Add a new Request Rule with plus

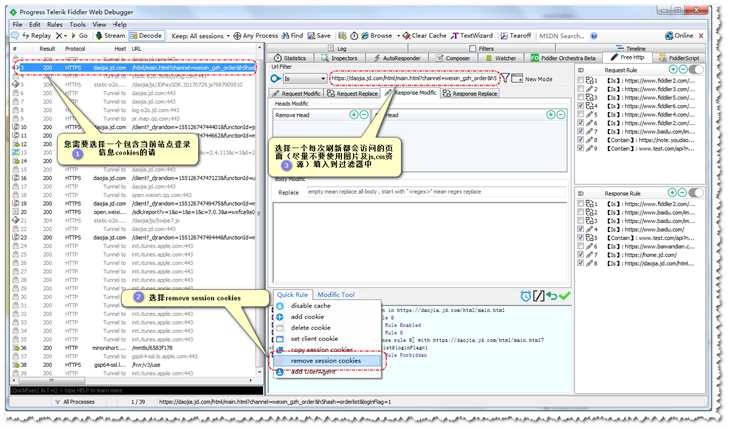pos(673,69)
